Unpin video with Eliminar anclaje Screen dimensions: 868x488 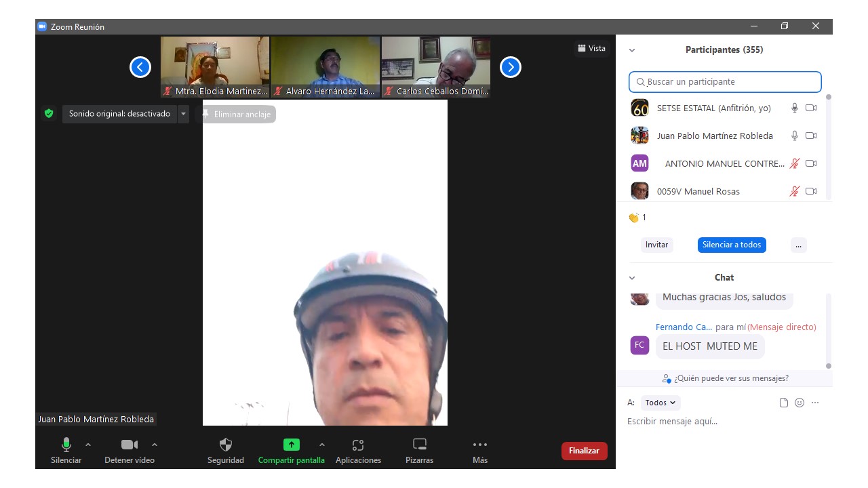[237, 115]
